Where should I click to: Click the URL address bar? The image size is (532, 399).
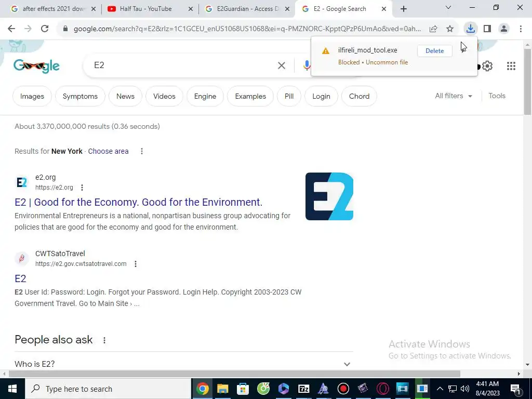pyautogui.click(x=247, y=29)
